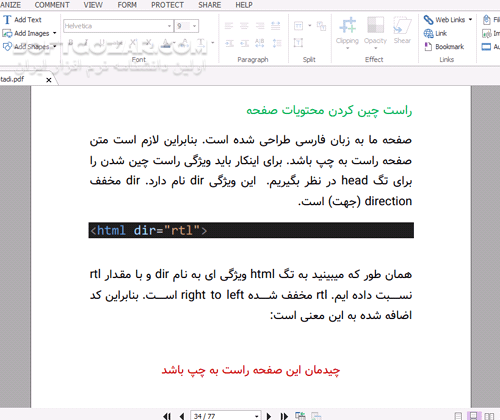
Task: Click the Add Shapes tool
Action: click(x=26, y=47)
